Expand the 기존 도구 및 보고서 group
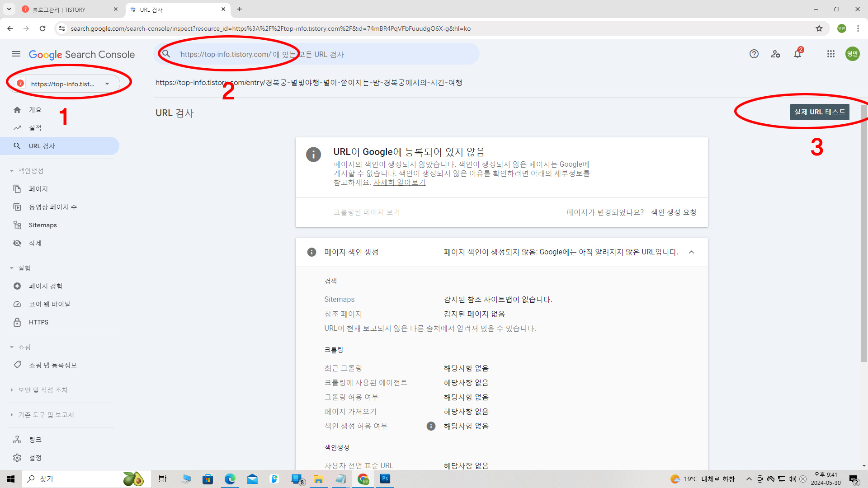The height and width of the screenshot is (488, 868). tap(46, 415)
